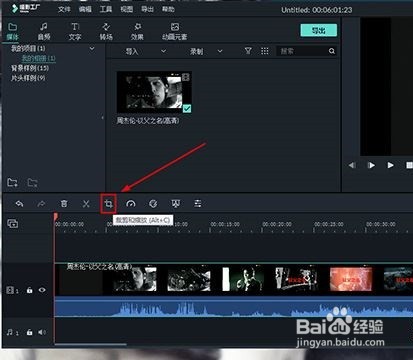Click the timeline horizontal scrollbar
The height and width of the screenshot is (360, 413).
[91, 344]
